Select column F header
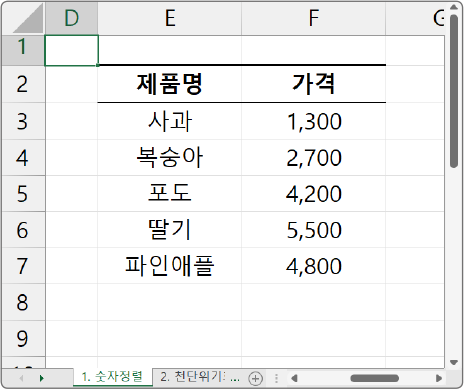Image resolution: width=464 pixels, height=389 pixels. [x=314, y=18]
